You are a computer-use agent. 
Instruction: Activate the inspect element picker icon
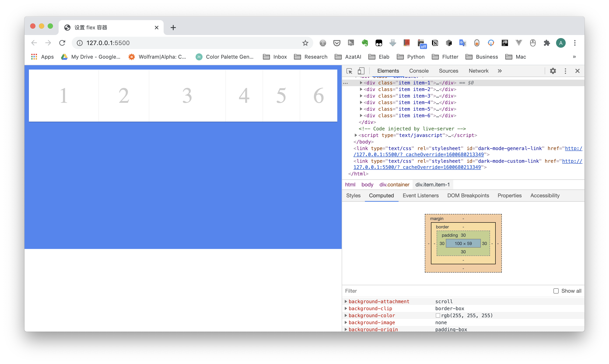click(349, 71)
